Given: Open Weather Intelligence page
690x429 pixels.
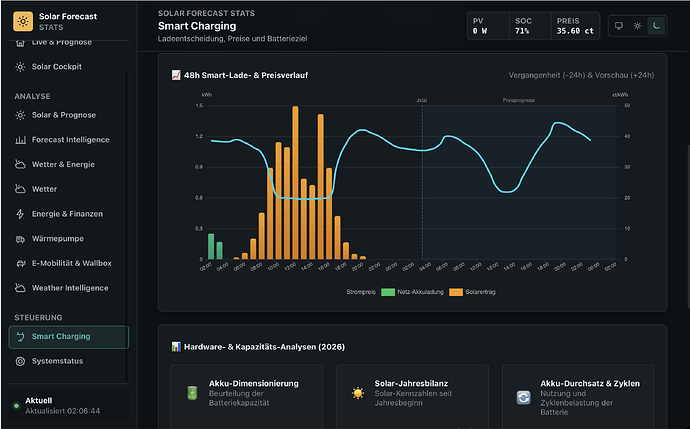Looking at the screenshot, I should (68, 288).
